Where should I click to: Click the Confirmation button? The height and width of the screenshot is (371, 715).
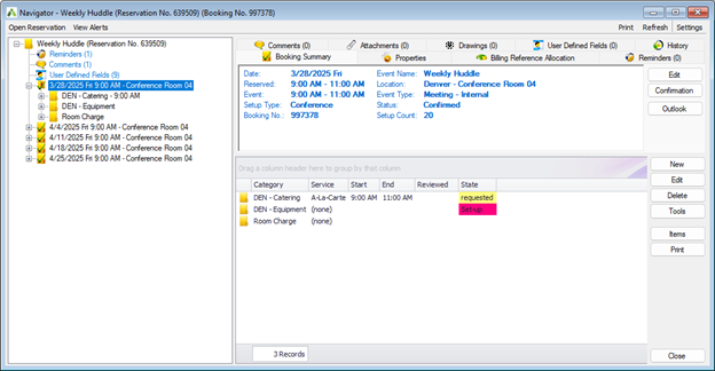pos(674,91)
